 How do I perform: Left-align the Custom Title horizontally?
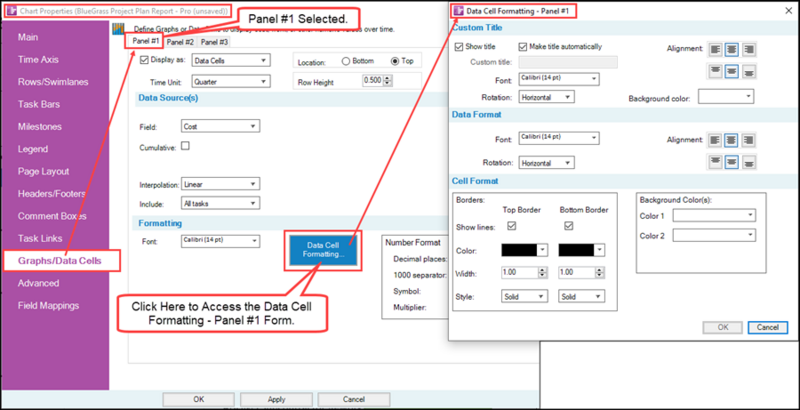[x=715, y=49]
